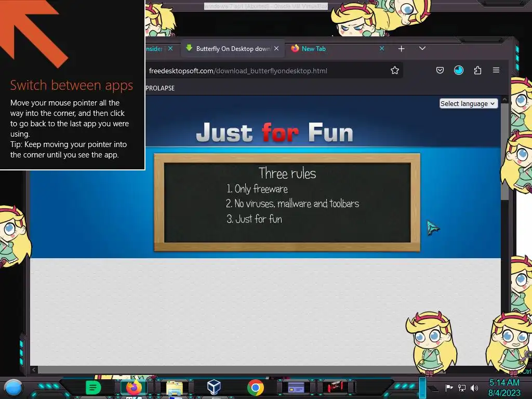Open File Explorer from the taskbar
532x399 pixels.
175,388
